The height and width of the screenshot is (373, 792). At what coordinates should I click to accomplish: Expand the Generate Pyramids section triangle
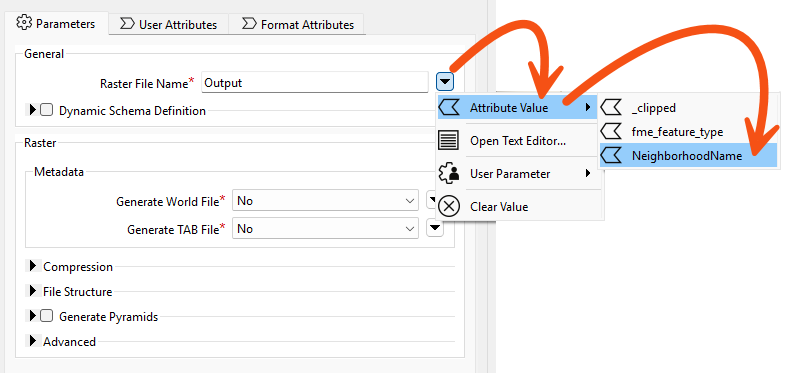pos(32,316)
